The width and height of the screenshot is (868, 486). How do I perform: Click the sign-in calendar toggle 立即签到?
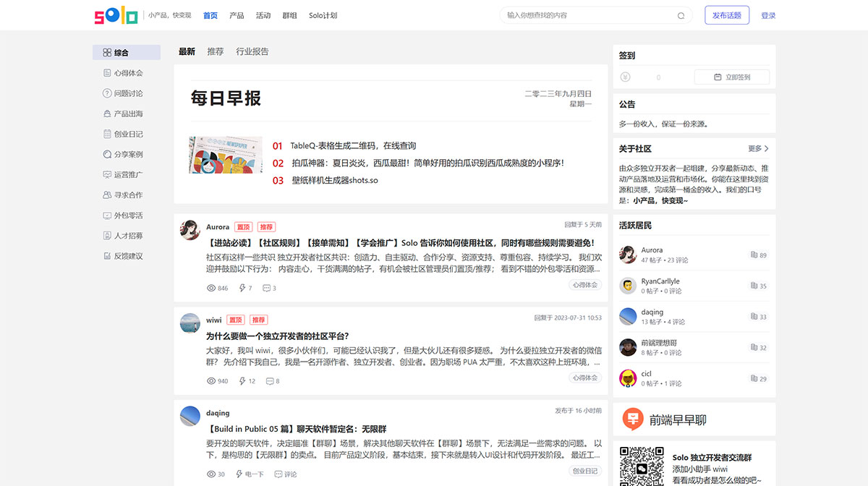point(731,76)
